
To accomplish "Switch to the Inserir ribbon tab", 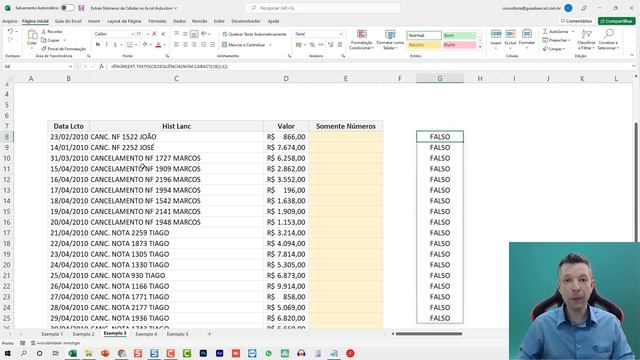I will pyautogui.click(x=94, y=21).
